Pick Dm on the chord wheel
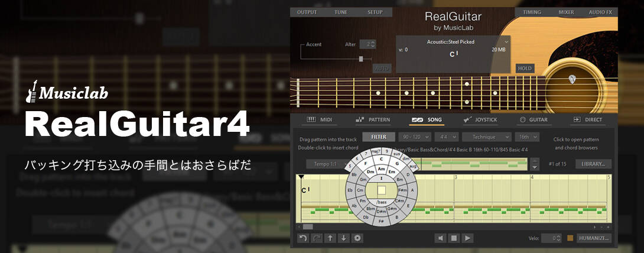The image size is (644, 253). coord(370,171)
